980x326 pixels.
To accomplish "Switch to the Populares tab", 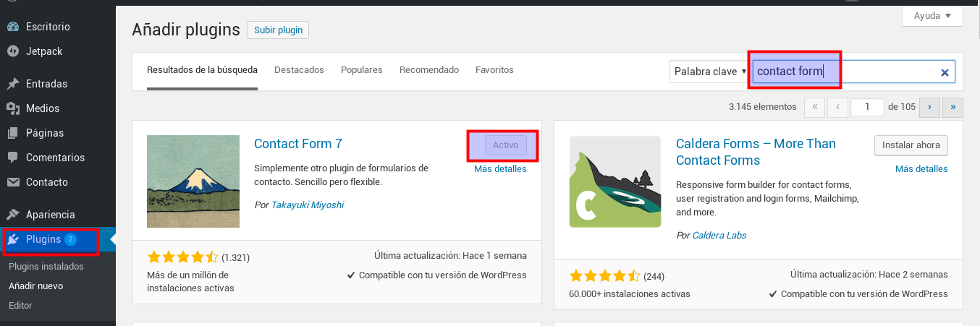I will pyautogui.click(x=361, y=70).
